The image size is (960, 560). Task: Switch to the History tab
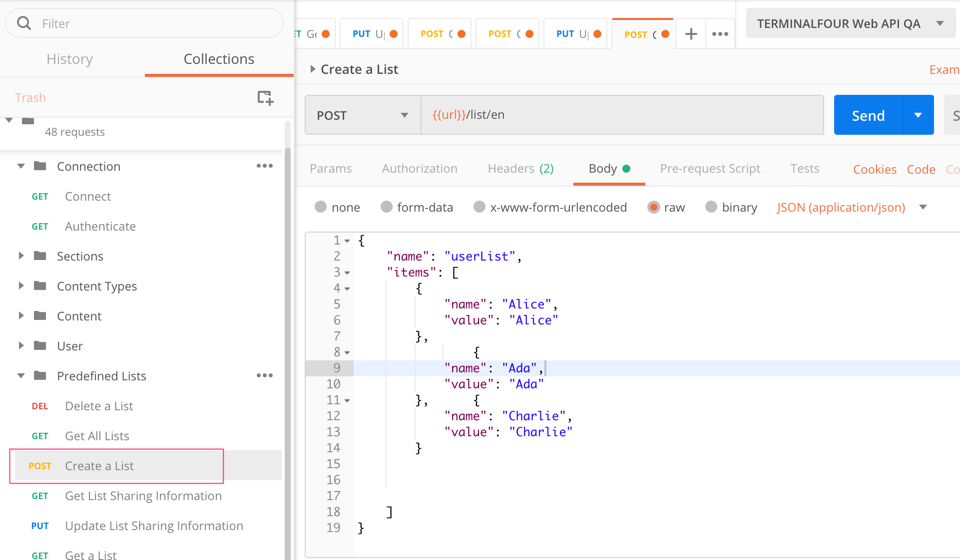pyautogui.click(x=69, y=59)
